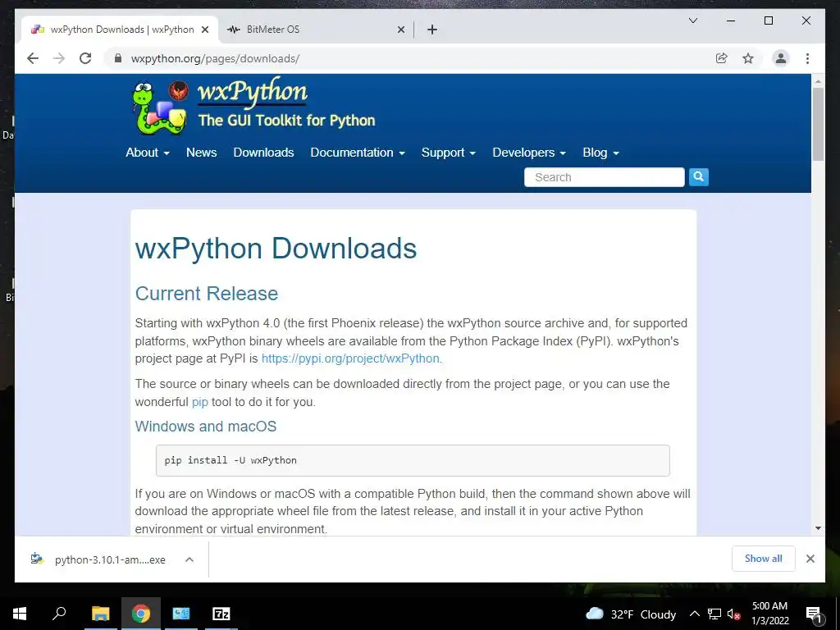This screenshot has width=840, height=630.
Task: Click the wxPython snake logo
Action: click(160, 108)
